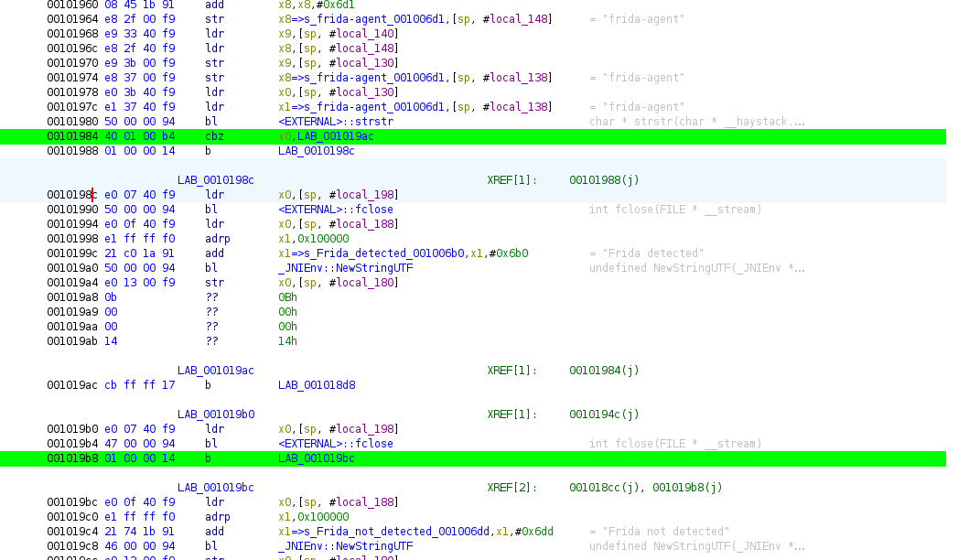Click label LAB_001019b0 header

click(215, 415)
